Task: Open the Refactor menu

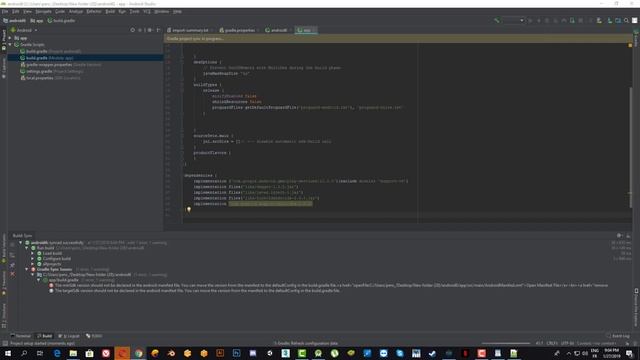Action: click(94, 11)
